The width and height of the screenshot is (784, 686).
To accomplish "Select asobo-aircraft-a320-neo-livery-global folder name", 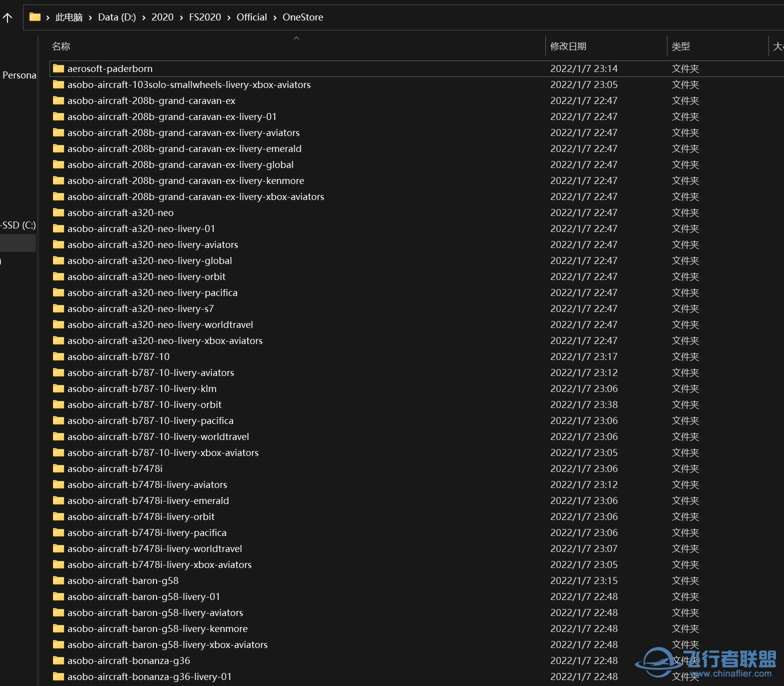I will pos(150,260).
